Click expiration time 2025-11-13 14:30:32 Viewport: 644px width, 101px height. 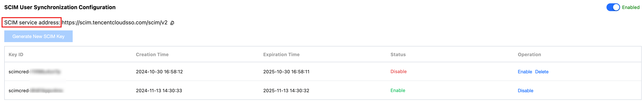point(286,90)
